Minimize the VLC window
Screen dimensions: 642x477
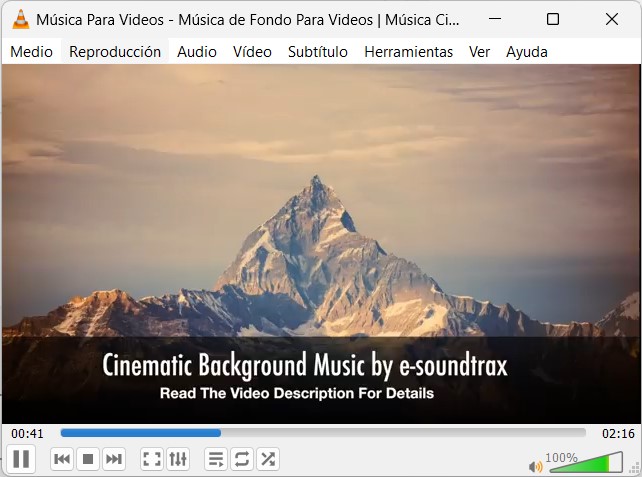click(x=495, y=19)
